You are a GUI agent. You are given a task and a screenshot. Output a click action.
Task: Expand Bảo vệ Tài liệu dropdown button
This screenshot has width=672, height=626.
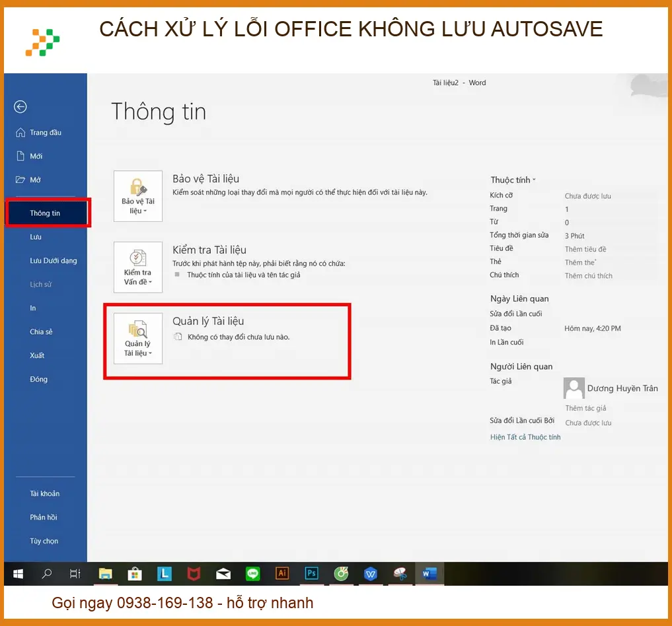coord(138,196)
